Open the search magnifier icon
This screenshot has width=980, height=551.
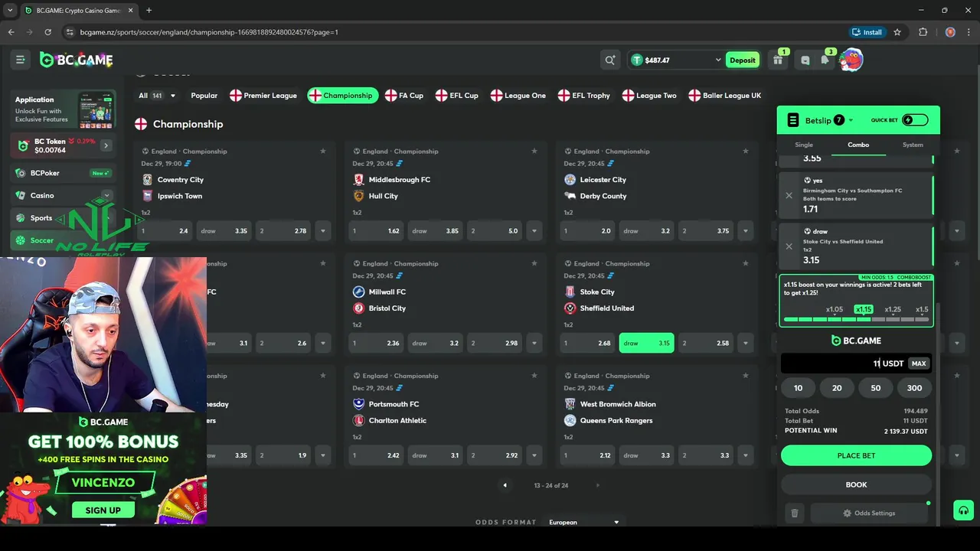click(x=610, y=60)
